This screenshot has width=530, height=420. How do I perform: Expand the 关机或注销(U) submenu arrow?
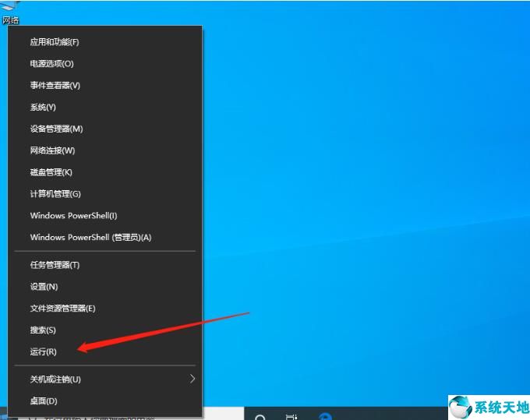tap(193, 379)
